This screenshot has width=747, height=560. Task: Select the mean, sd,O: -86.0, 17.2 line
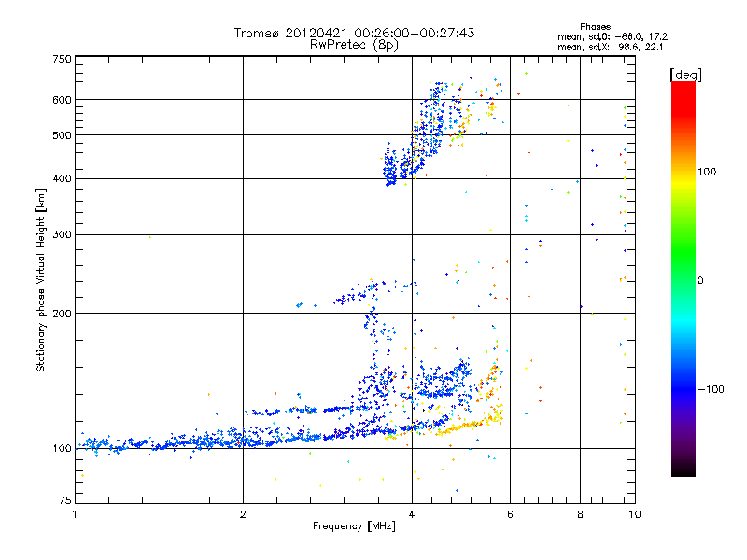pos(613,36)
